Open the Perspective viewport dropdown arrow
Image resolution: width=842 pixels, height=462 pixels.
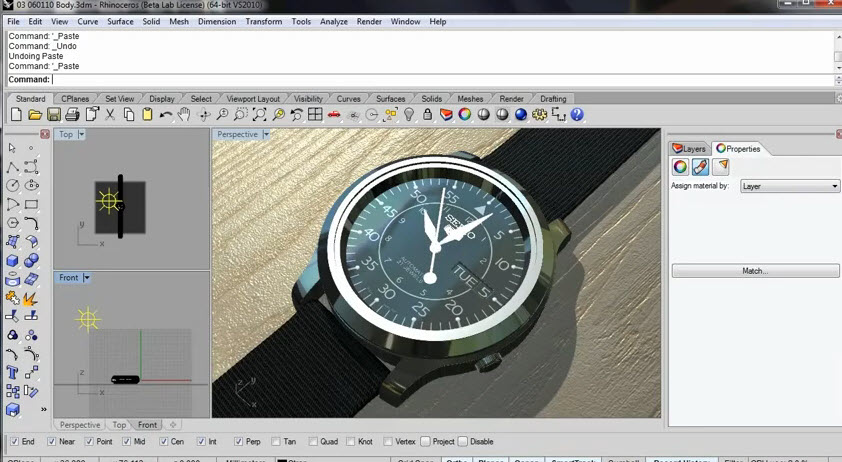tap(266, 134)
